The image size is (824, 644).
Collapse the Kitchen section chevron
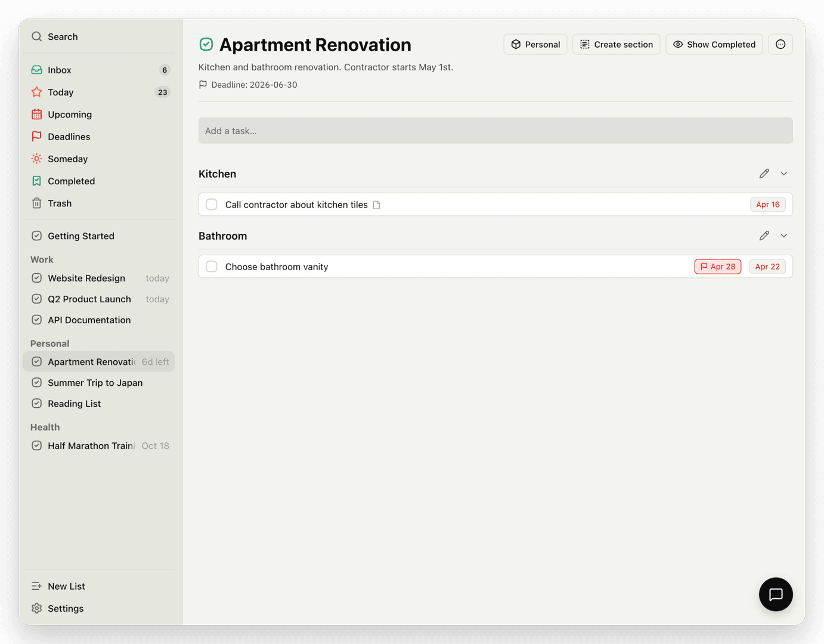point(784,174)
